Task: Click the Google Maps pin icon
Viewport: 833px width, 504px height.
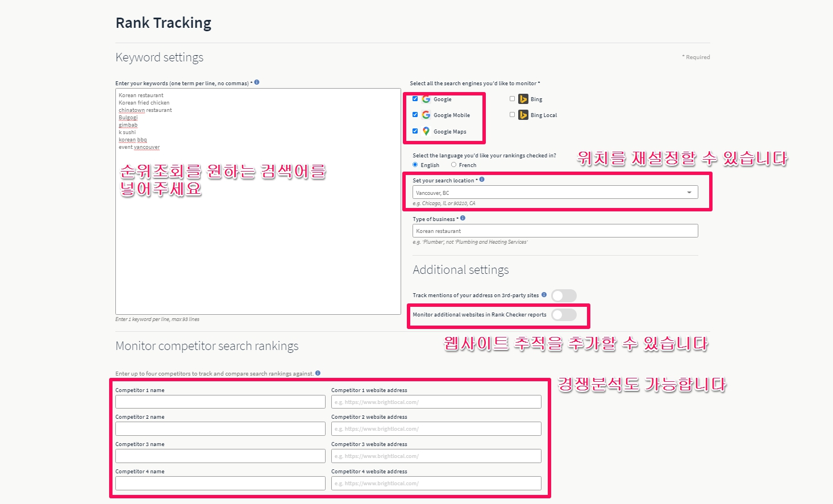Action: pyautogui.click(x=426, y=131)
